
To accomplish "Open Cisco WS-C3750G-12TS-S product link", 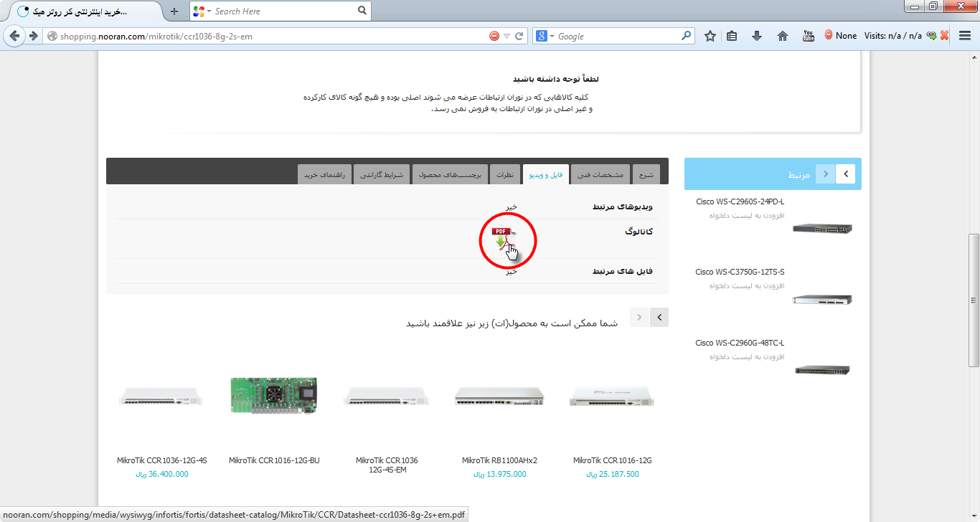I will point(740,272).
